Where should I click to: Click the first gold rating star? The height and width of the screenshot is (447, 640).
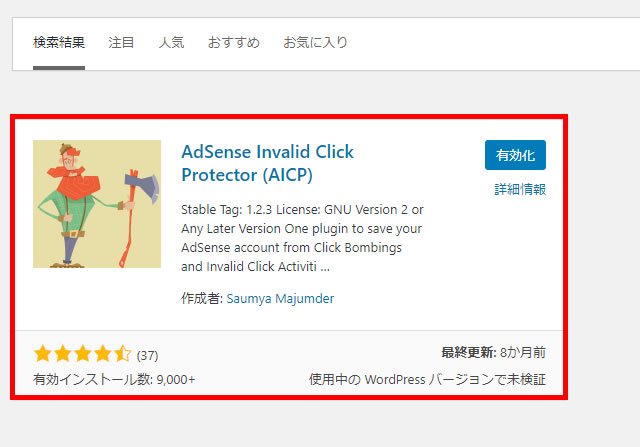tap(42, 354)
